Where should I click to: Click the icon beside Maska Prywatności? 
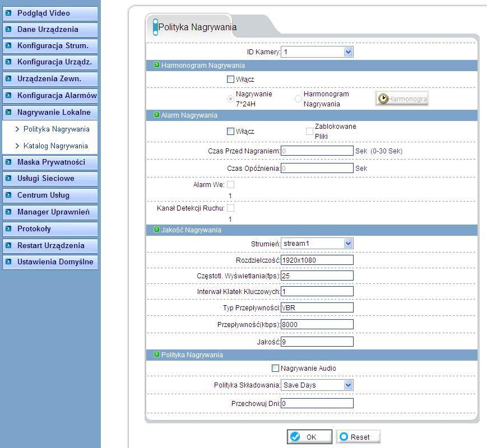tap(8, 162)
